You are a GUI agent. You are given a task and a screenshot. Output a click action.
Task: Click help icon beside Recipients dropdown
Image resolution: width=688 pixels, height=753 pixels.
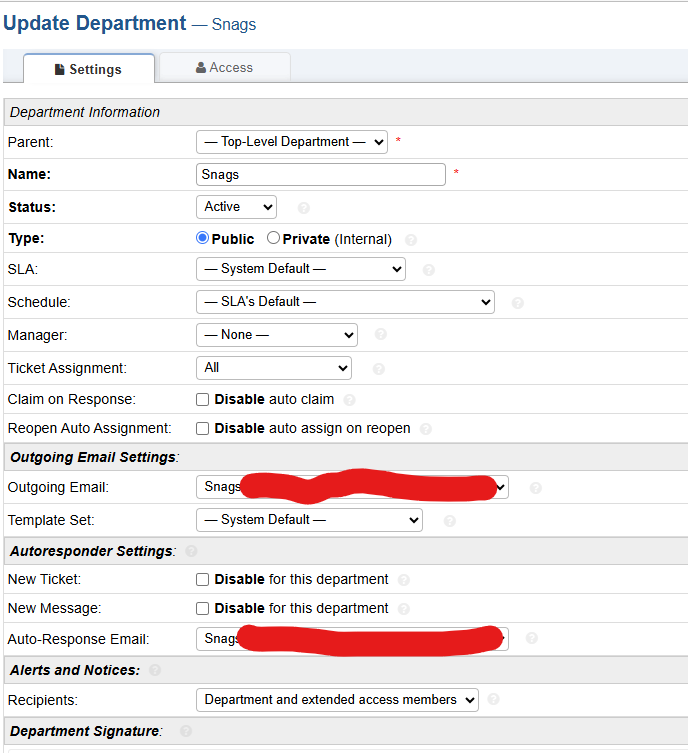[x=494, y=699]
